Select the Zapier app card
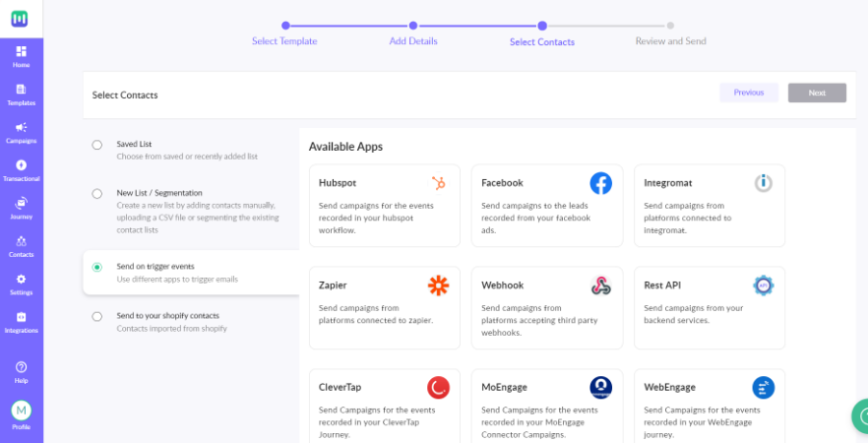 [x=385, y=308]
